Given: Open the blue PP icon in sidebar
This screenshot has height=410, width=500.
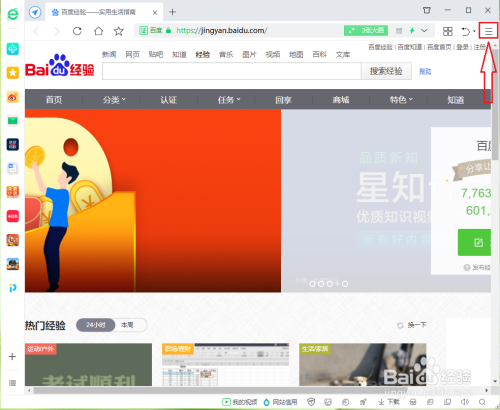Looking at the screenshot, I should pos(13,288).
